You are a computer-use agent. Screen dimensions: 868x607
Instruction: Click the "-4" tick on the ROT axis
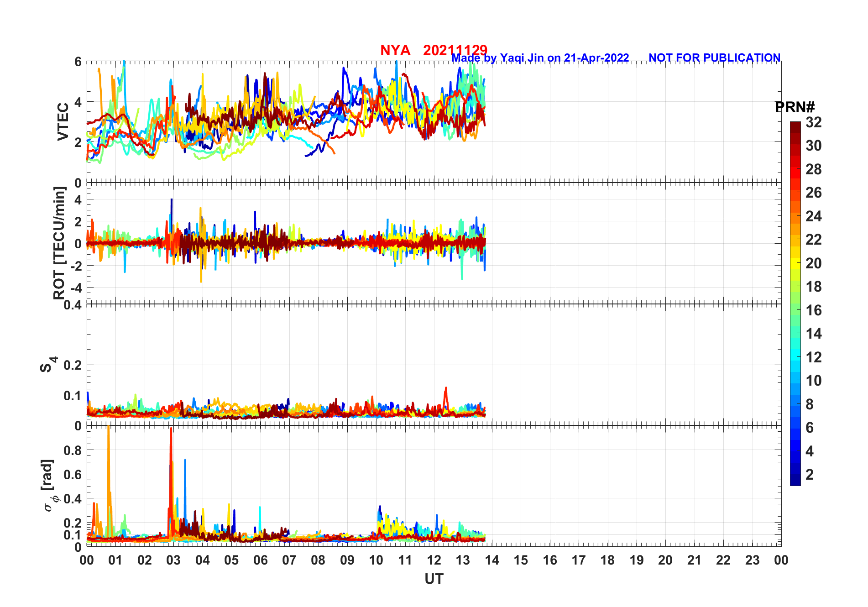tap(75, 288)
